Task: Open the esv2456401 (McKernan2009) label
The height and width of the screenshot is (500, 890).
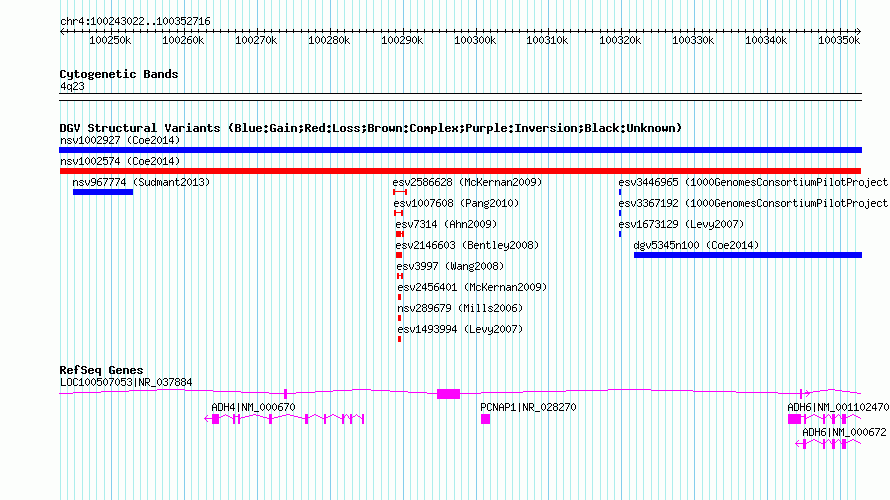Action: click(x=472, y=287)
